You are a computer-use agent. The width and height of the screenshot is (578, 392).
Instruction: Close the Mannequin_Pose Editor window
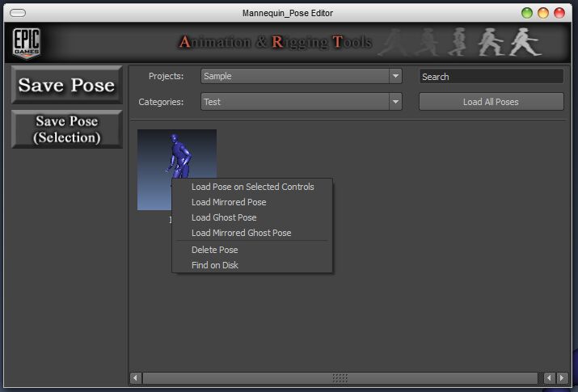(559, 13)
